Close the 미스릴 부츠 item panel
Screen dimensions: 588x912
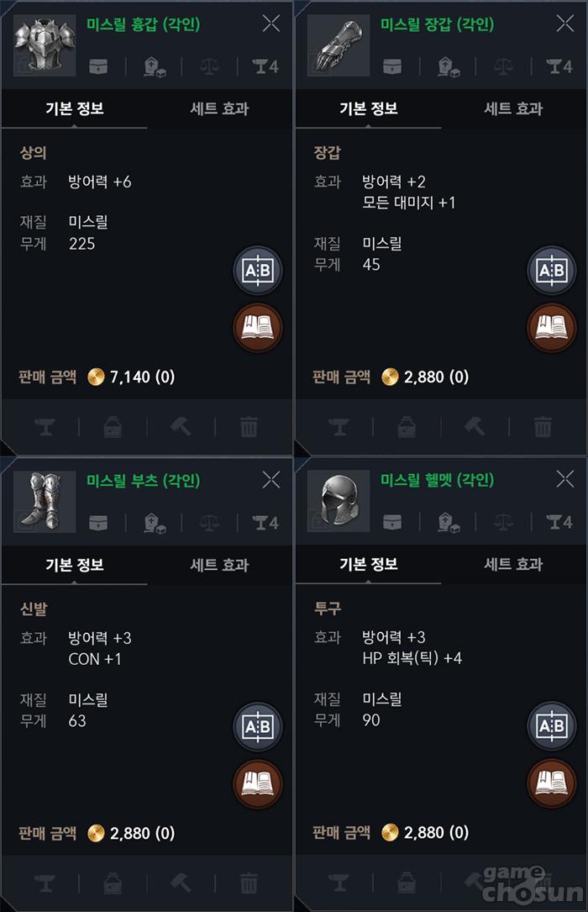[271, 480]
